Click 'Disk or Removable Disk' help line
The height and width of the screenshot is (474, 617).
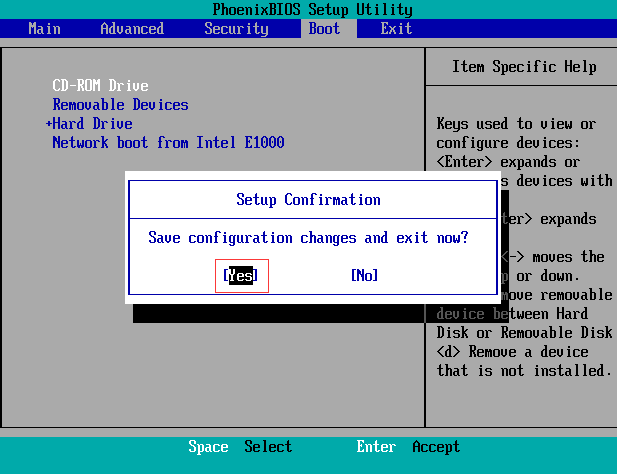(524, 332)
